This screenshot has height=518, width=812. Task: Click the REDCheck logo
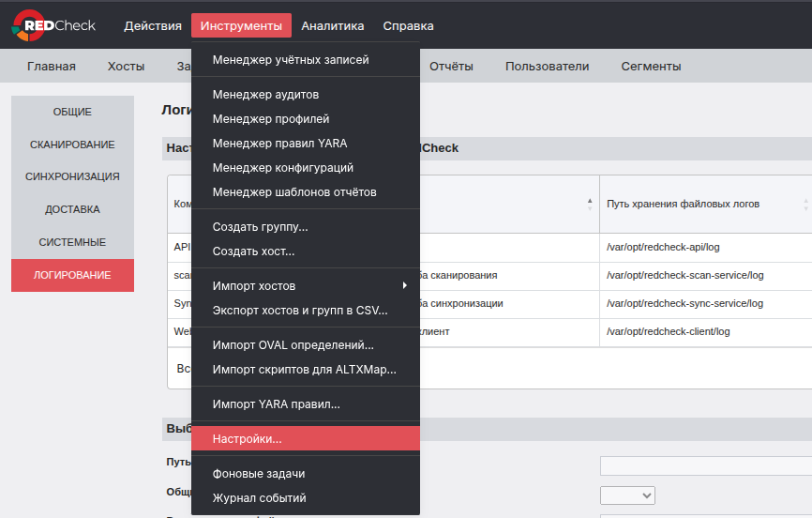(x=53, y=25)
